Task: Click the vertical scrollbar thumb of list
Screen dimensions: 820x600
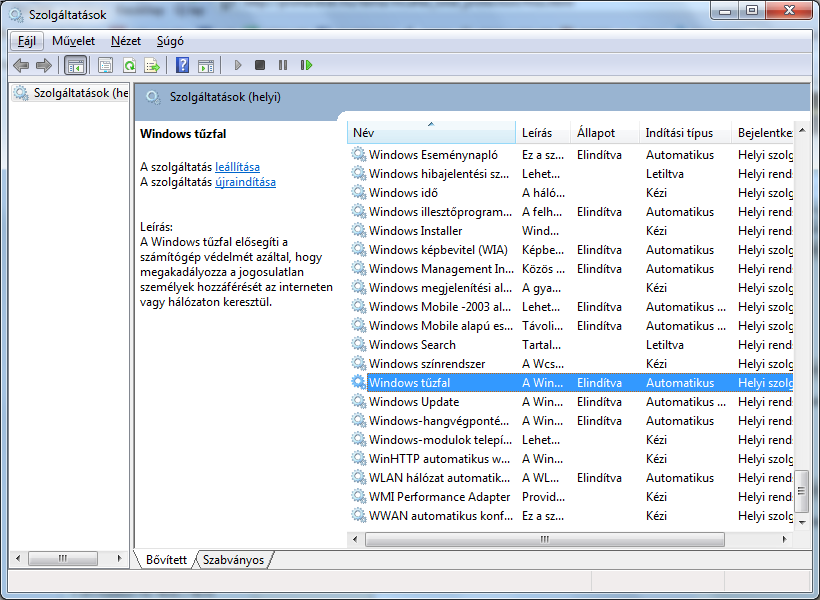Action: 802,491
